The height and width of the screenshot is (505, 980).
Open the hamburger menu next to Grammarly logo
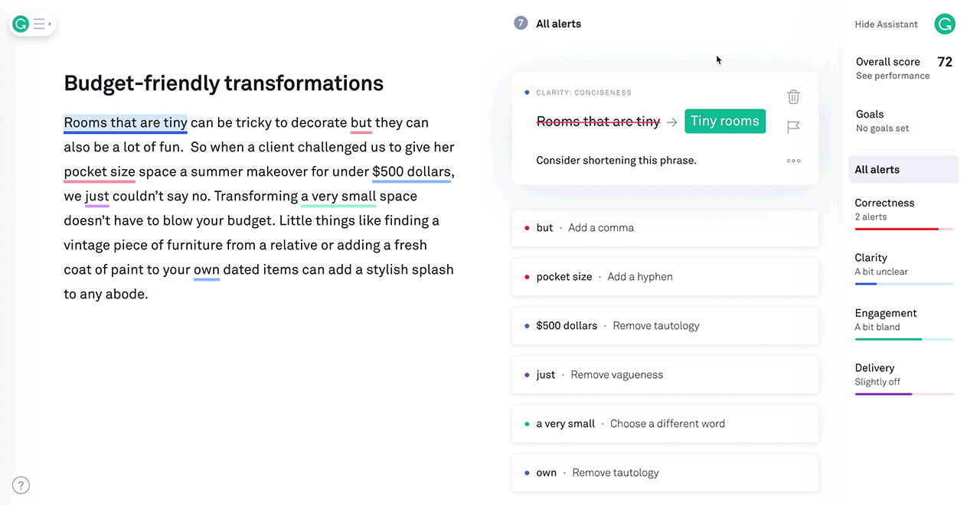[40, 24]
